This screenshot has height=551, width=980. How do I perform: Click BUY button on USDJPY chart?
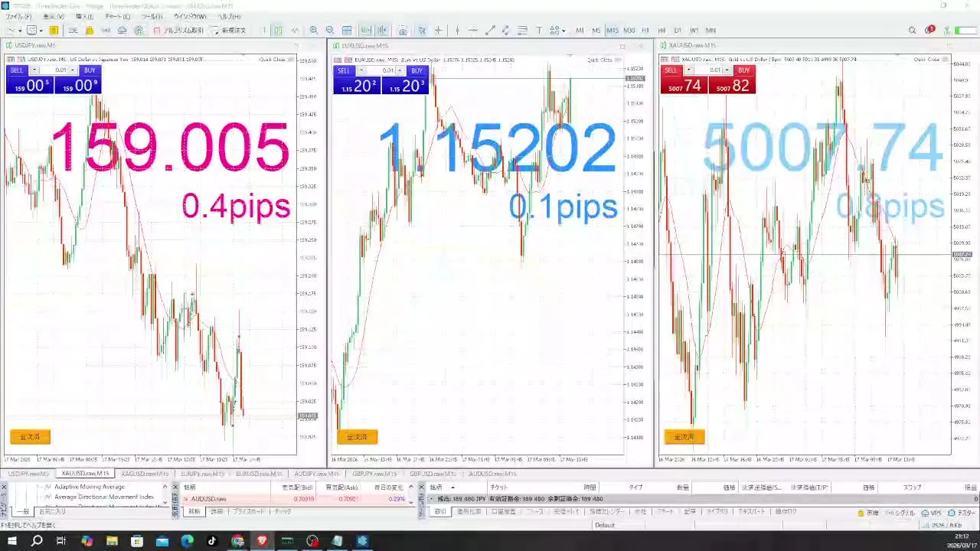tap(90, 70)
